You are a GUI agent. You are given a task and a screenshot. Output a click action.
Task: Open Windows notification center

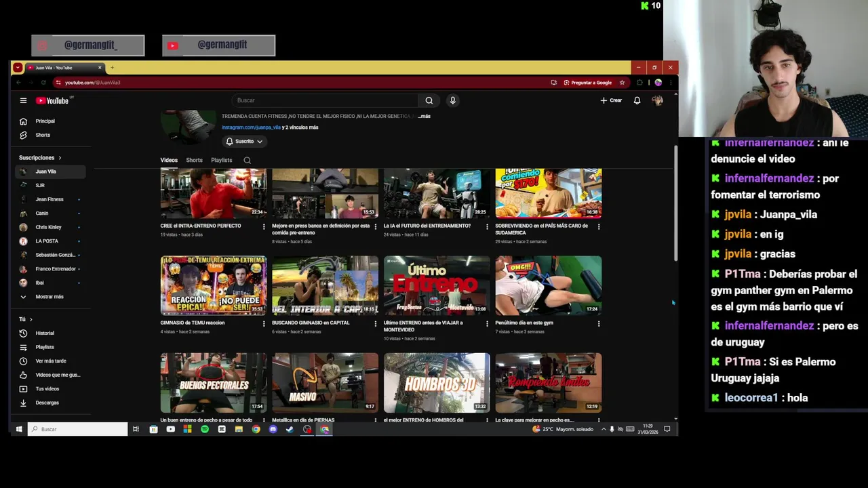tap(667, 429)
